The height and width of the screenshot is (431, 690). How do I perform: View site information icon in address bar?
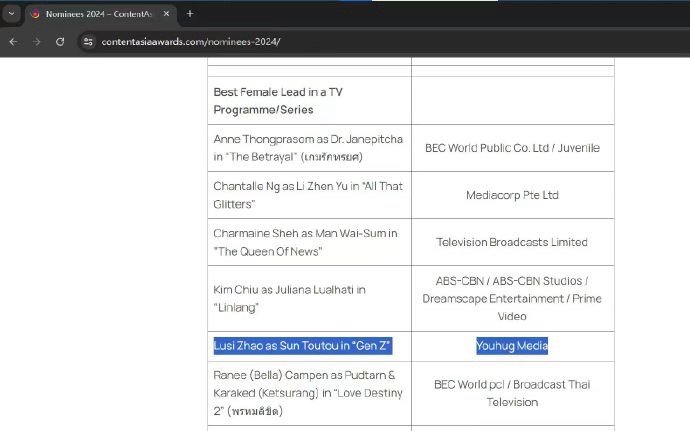(x=88, y=41)
